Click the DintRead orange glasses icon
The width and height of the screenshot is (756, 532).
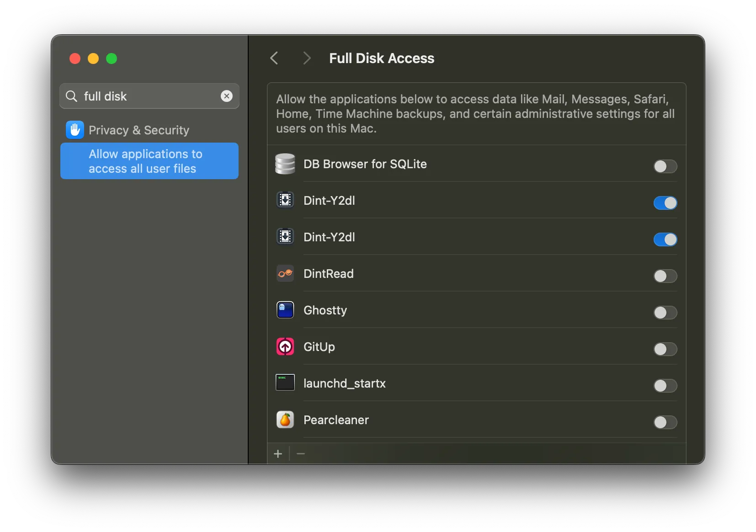pos(285,273)
